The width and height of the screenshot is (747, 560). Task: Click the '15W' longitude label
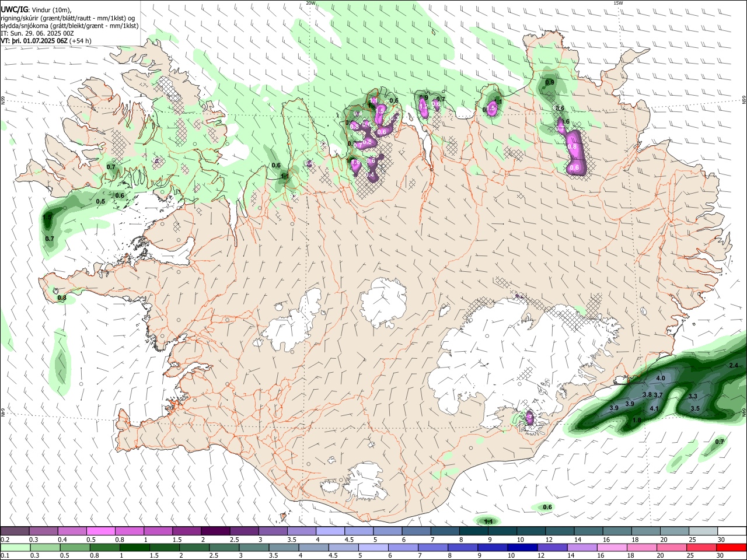pyautogui.click(x=618, y=3)
